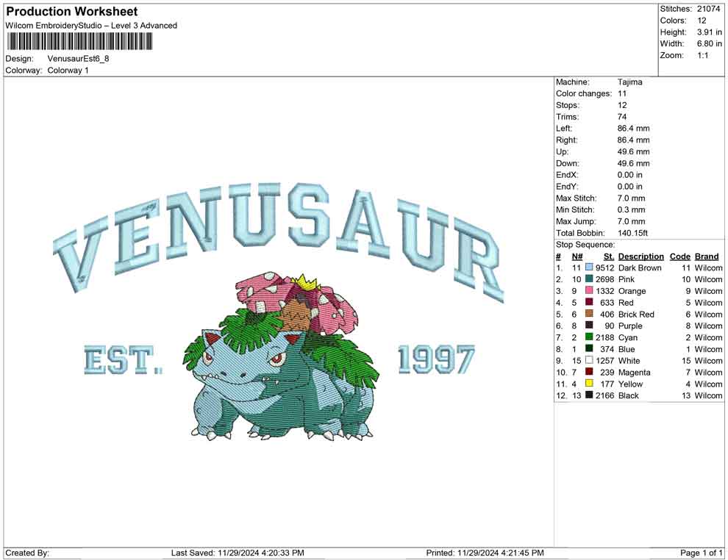This screenshot has width=728, height=560.
Task: Click the Venusaur embroidery character preview
Action: tap(282, 357)
